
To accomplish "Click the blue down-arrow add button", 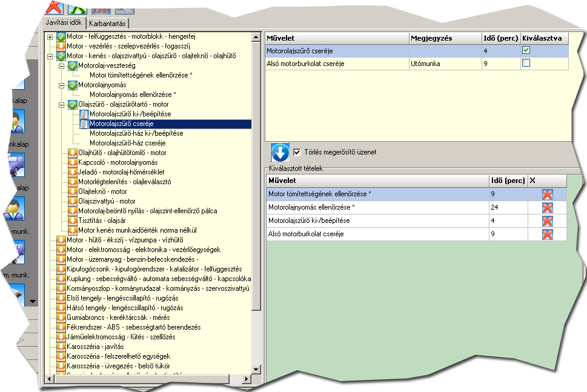I will coord(280,152).
